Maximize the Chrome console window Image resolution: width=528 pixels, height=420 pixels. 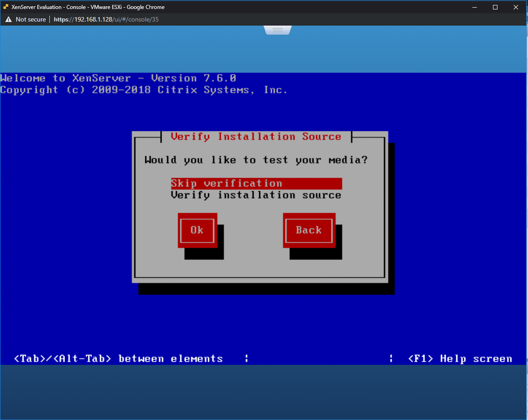pyautogui.click(x=495, y=7)
